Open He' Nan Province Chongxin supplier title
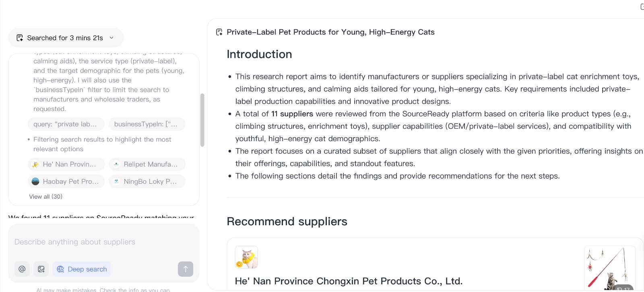Screen dimensions: 644x292 tap(349, 281)
